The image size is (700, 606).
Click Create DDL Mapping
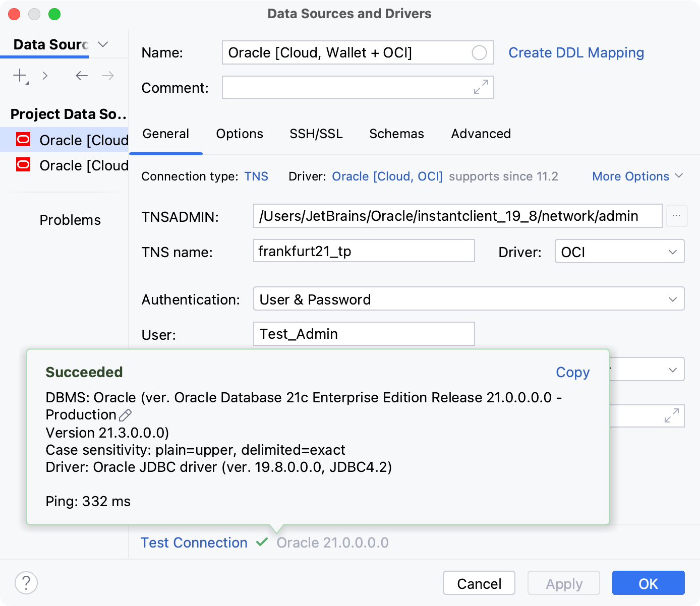tap(576, 52)
